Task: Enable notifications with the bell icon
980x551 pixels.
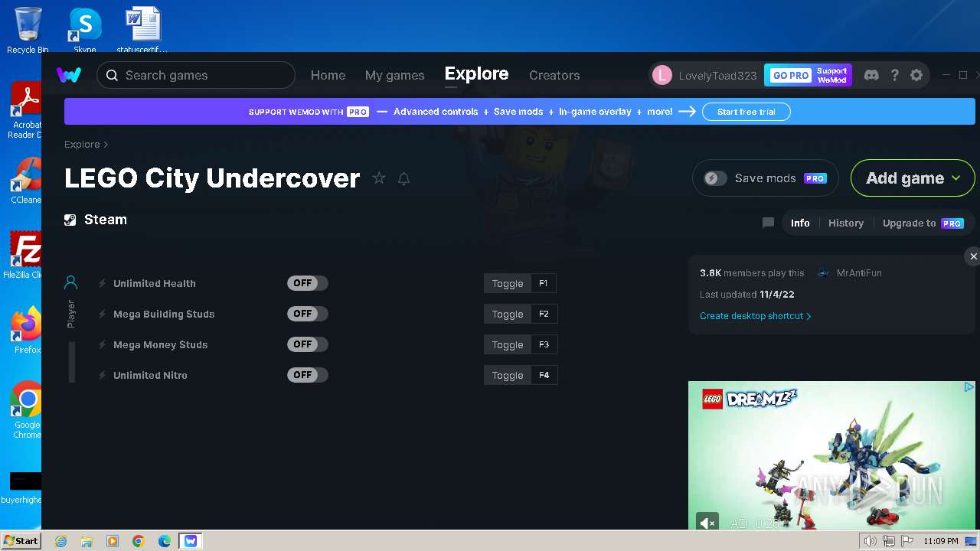Action: [404, 178]
